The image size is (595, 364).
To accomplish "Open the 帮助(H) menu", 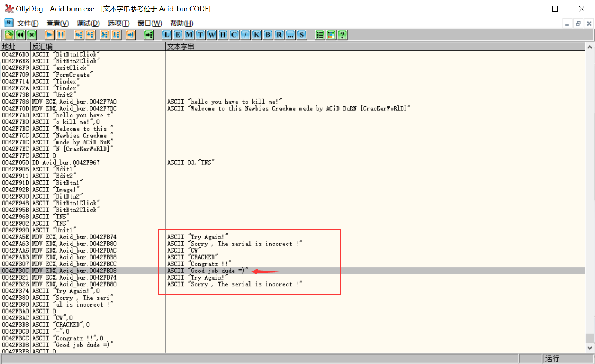I will tap(182, 23).
